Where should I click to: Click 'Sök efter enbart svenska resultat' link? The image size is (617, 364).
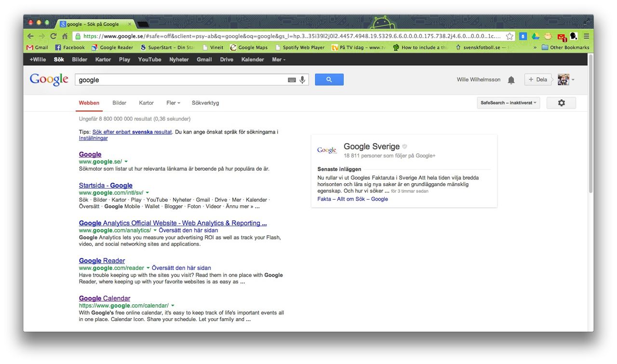click(x=132, y=132)
